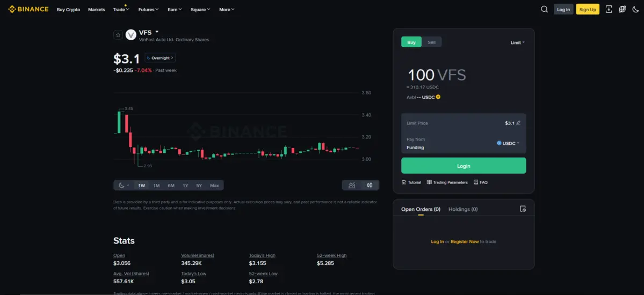Open the USDC pay-from dropdown
The height and width of the screenshot is (295, 644).
pos(508,143)
